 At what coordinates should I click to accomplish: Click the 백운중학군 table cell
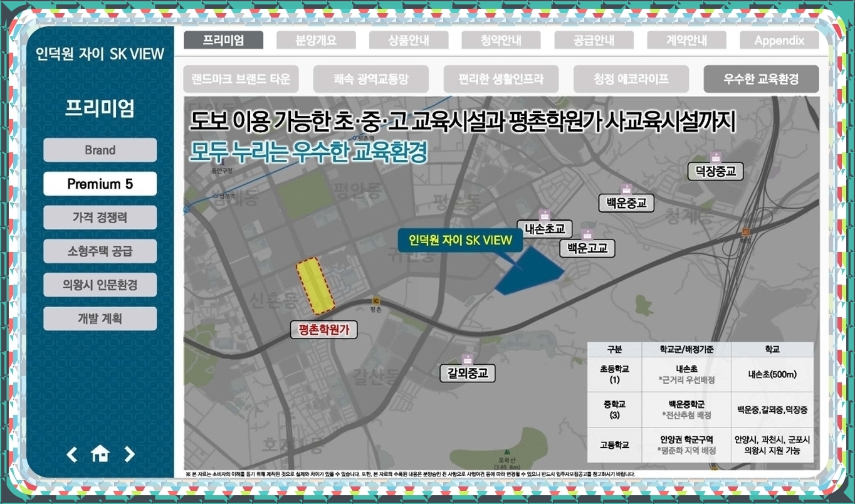686,409
